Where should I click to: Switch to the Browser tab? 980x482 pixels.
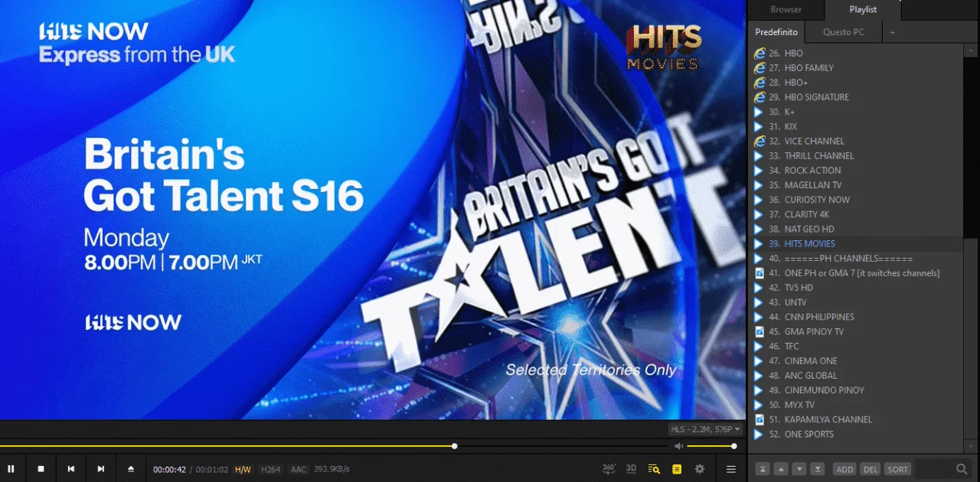click(786, 10)
